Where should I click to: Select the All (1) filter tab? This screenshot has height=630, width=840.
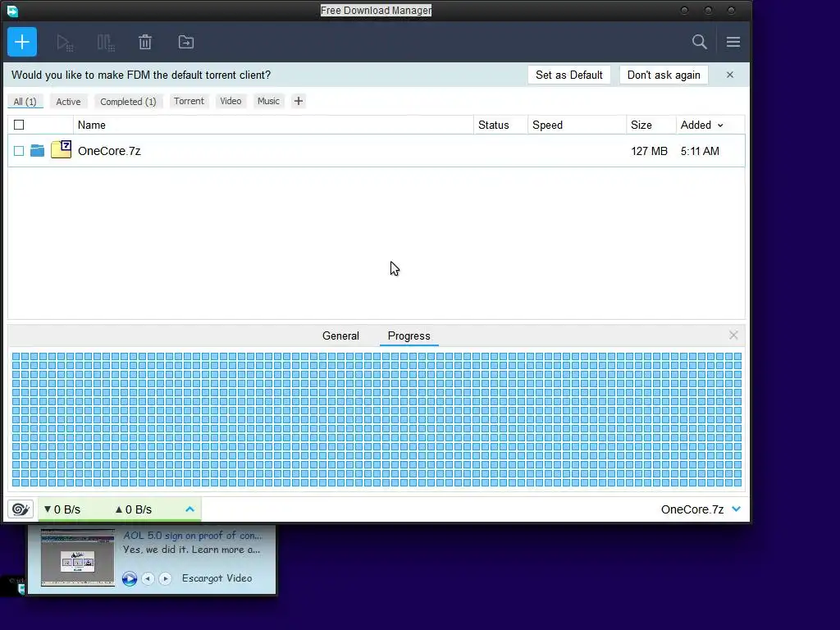[25, 101]
